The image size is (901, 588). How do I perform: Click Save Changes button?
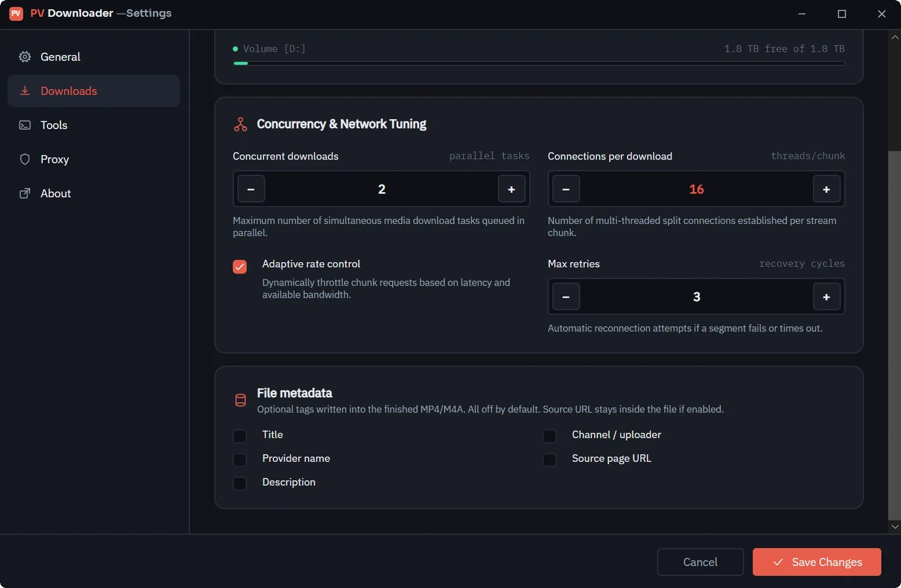point(817,562)
